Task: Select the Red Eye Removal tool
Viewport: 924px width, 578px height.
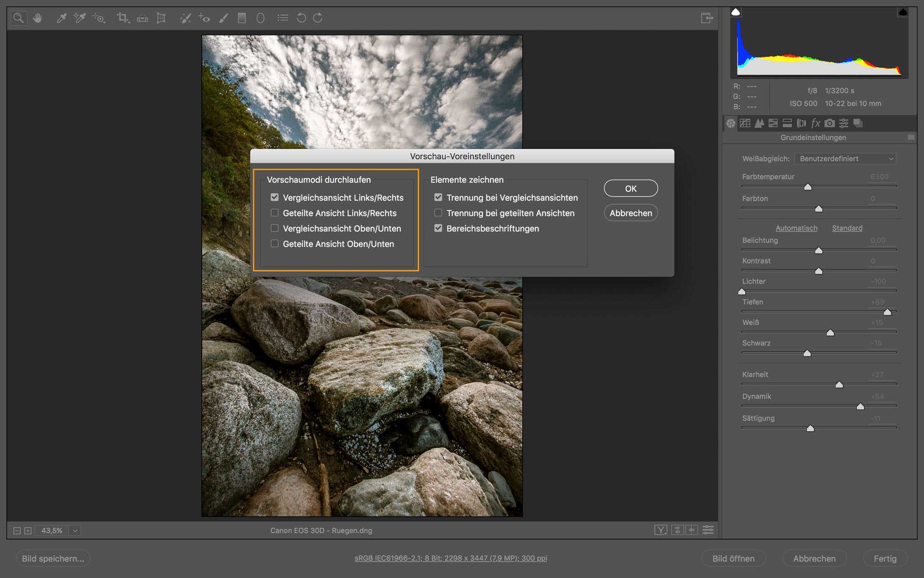Action: pos(204,18)
